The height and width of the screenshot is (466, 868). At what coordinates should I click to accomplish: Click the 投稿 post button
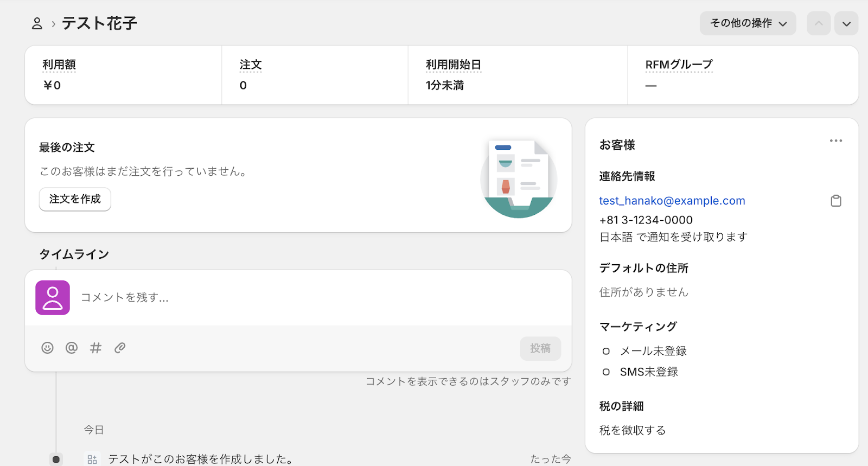[540, 348]
